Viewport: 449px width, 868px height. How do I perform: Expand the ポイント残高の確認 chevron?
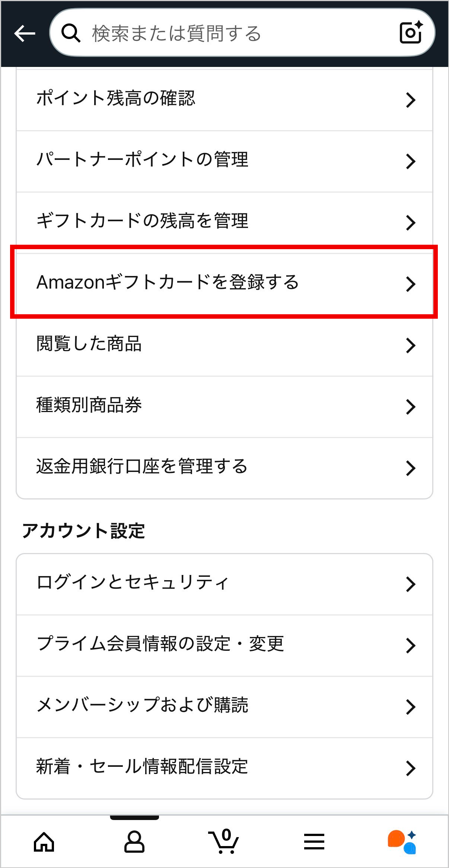click(410, 100)
